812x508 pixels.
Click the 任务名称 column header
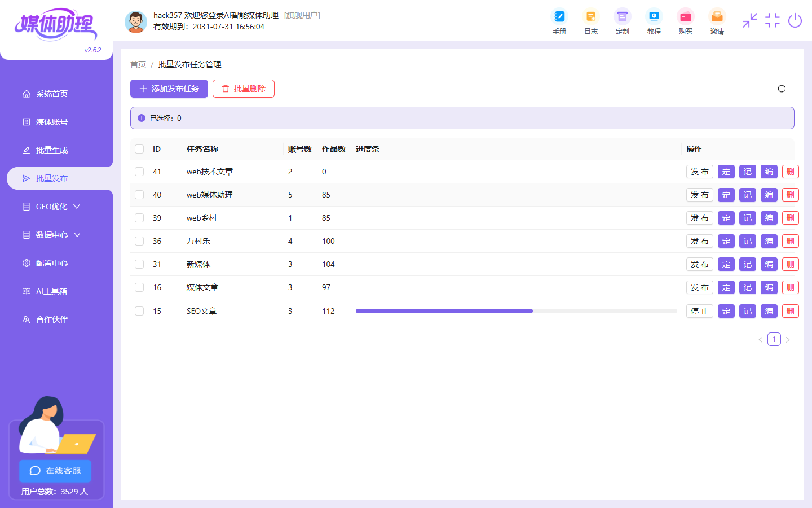[x=202, y=149]
